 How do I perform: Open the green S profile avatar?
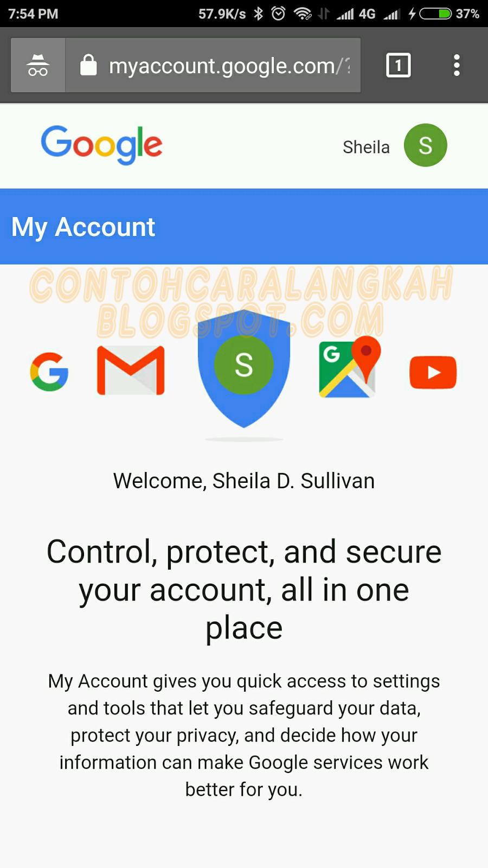tap(426, 145)
